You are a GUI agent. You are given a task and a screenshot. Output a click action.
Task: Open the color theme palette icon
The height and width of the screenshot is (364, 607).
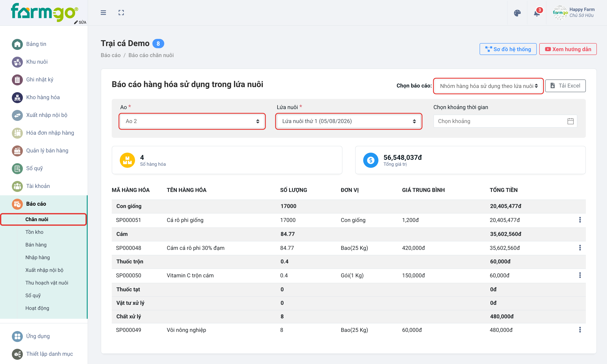tap(517, 13)
